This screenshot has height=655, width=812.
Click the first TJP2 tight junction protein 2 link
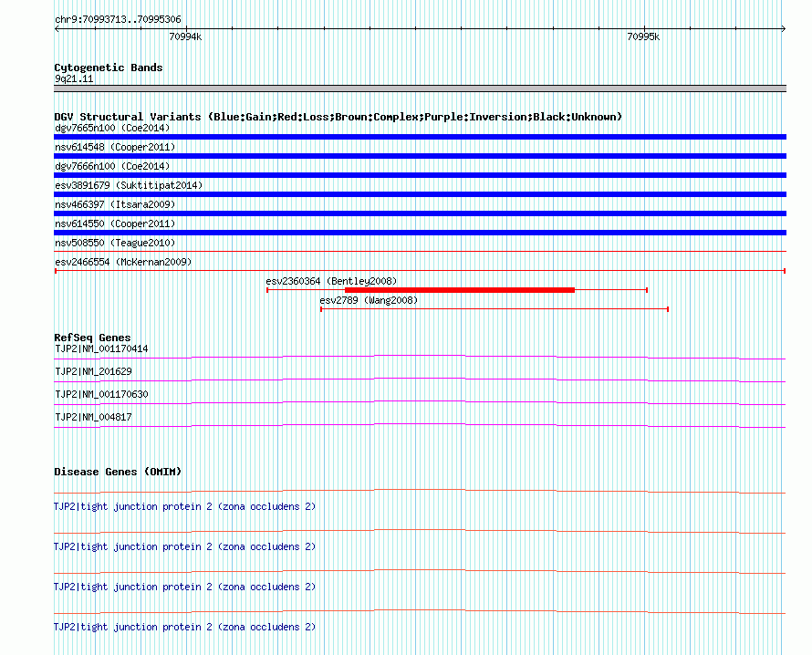coord(185,507)
